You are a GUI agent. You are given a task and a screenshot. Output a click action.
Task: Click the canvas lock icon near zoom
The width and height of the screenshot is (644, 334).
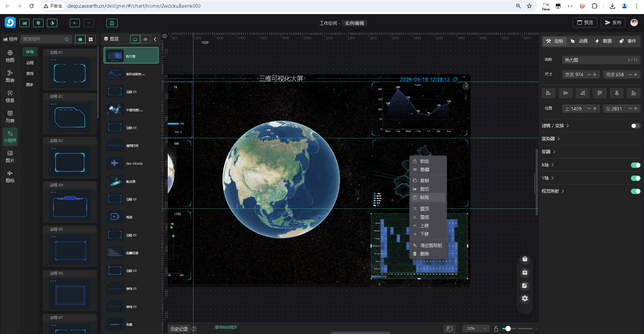click(496, 329)
